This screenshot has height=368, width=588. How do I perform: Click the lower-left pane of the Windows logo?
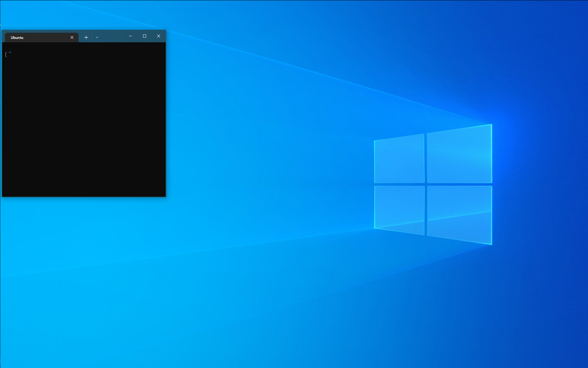click(x=399, y=209)
